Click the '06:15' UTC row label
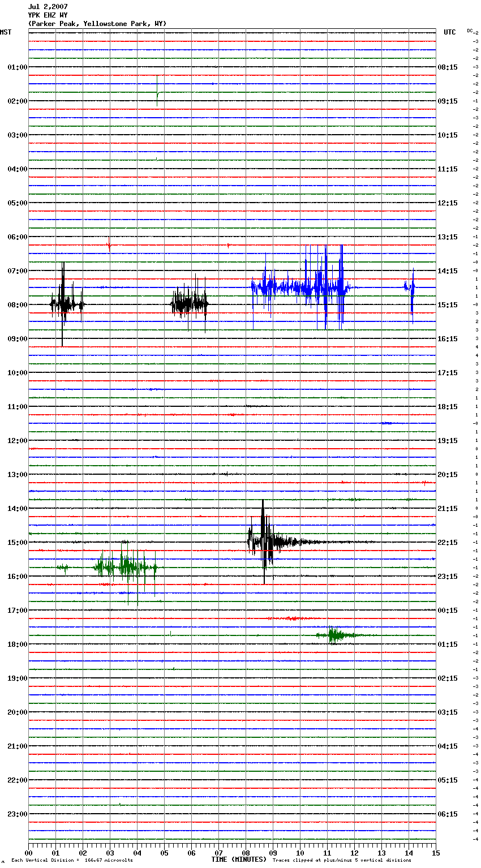Screen dimensions: 481x868 (448, 814)
